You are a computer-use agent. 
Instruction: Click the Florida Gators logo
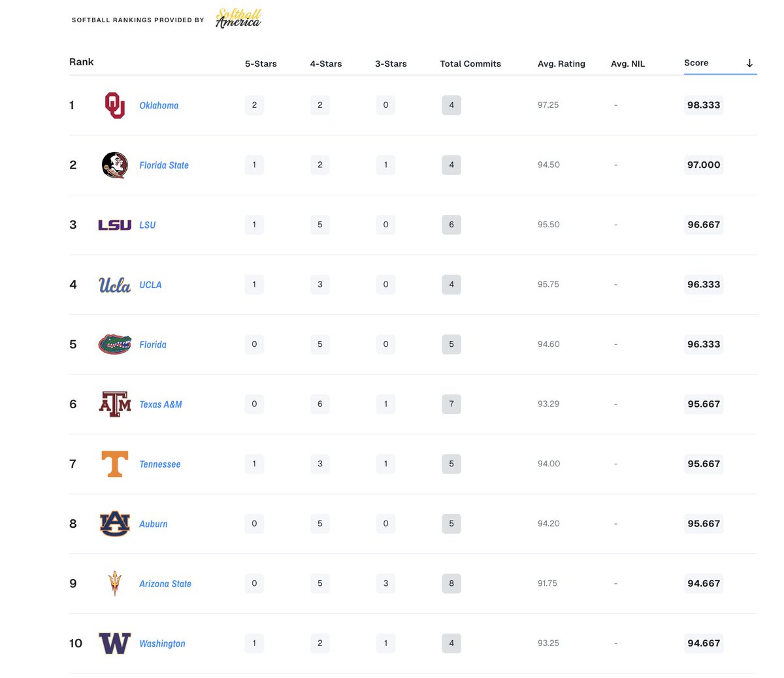click(x=115, y=344)
